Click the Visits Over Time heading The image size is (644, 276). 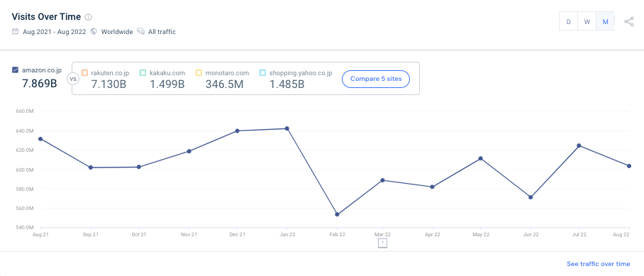pos(46,17)
